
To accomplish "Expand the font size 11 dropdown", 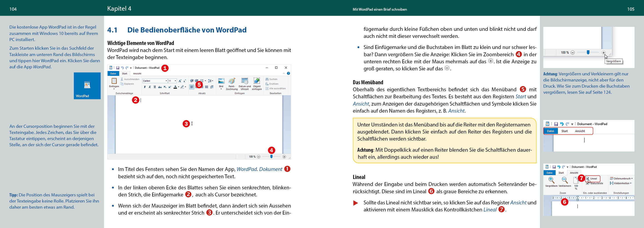I will click(x=176, y=81).
